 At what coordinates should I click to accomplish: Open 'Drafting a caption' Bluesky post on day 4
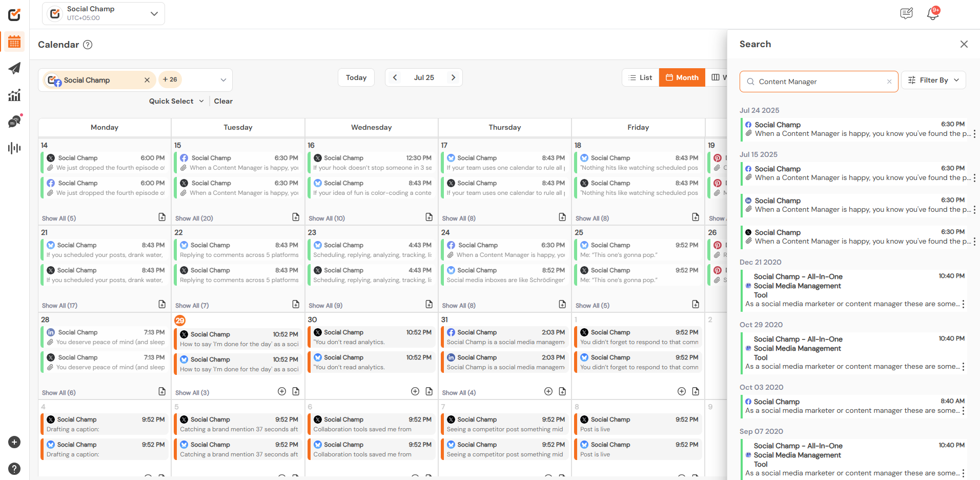tap(105, 449)
